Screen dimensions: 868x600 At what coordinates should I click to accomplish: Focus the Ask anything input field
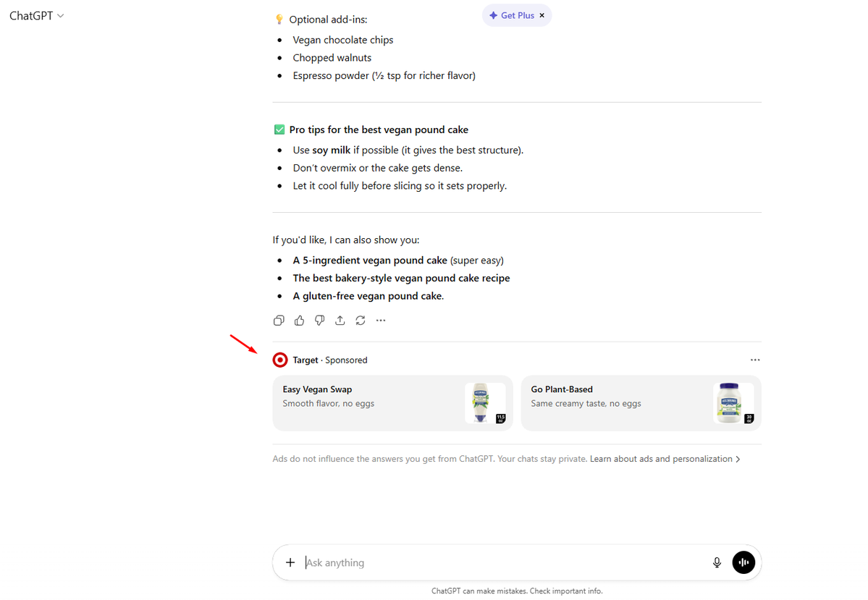pos(504,562)
